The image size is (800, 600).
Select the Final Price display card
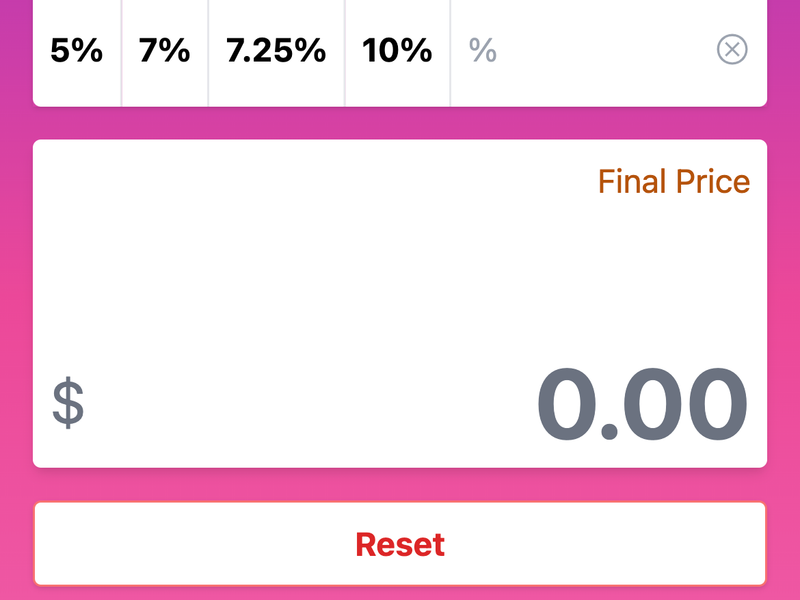point(400,300)
